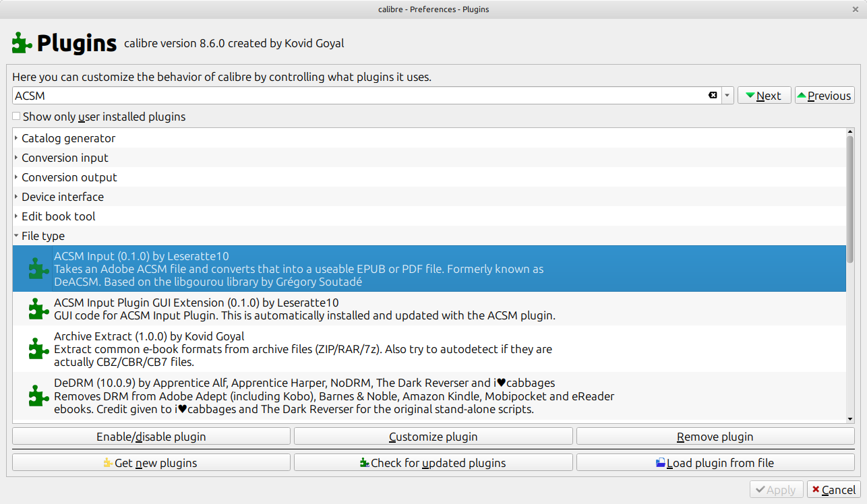The height and width of the screenshot is (504, 867).
Task: Clear the ACSM search text with the X icon
Action: point(713,96)
